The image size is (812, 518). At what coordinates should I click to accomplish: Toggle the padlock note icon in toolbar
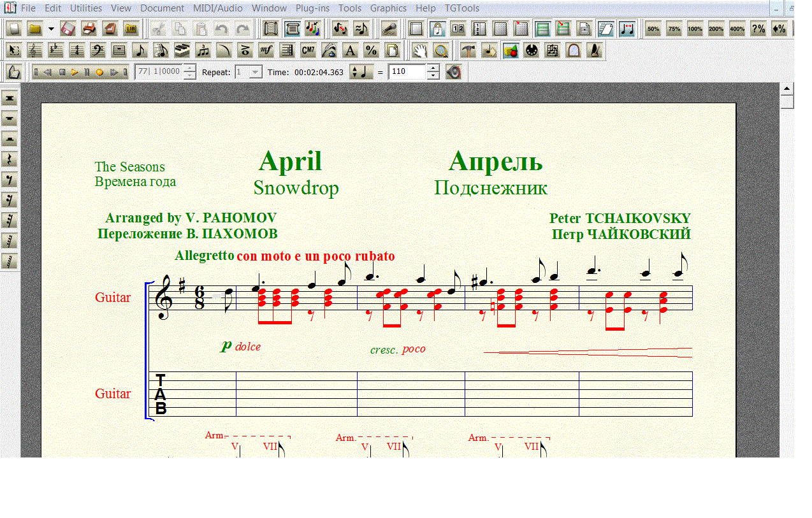pos(437,29)
